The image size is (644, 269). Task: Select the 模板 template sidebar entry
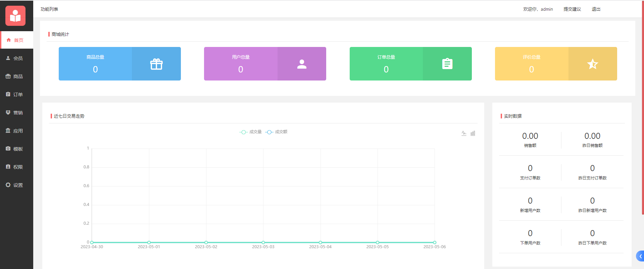coord(17,149)
